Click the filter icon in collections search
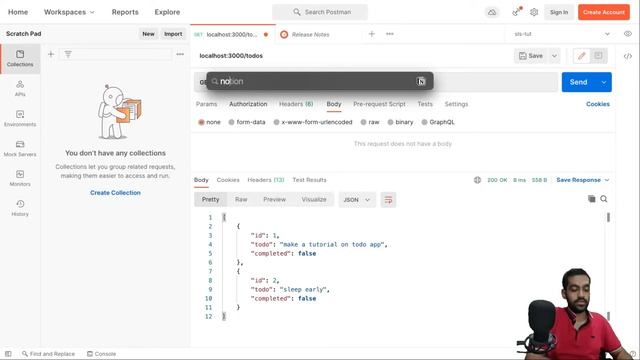Image resolution: width=640 pixels, height=360 pixels. click(68, 54)
